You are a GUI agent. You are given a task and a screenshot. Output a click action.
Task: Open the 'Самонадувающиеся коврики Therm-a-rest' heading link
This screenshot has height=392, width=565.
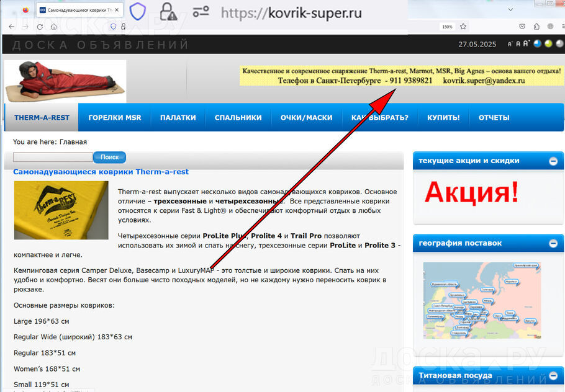(x=101, y=172)
